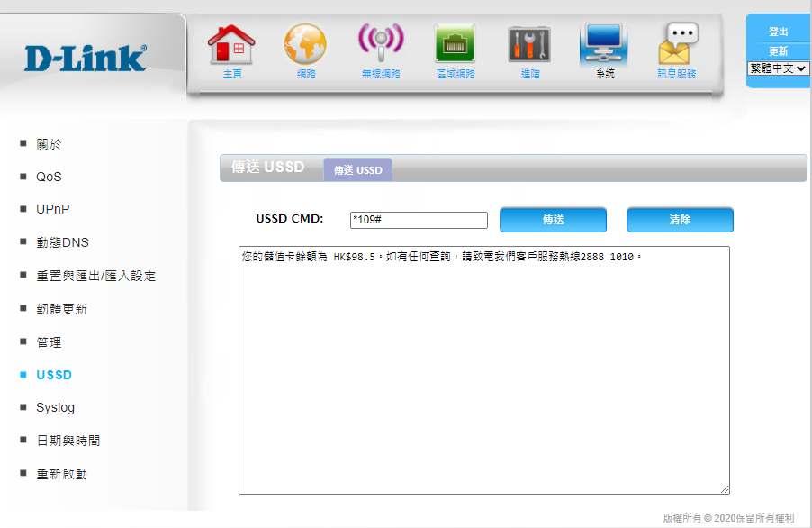Click the 清除 clear button
Screen dimensions: 812x528
(680, 220)
